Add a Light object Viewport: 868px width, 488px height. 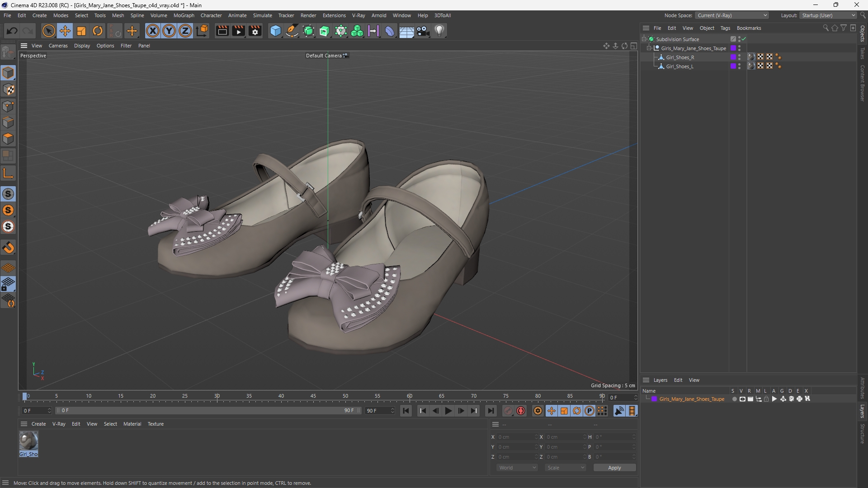pos(439,31)
